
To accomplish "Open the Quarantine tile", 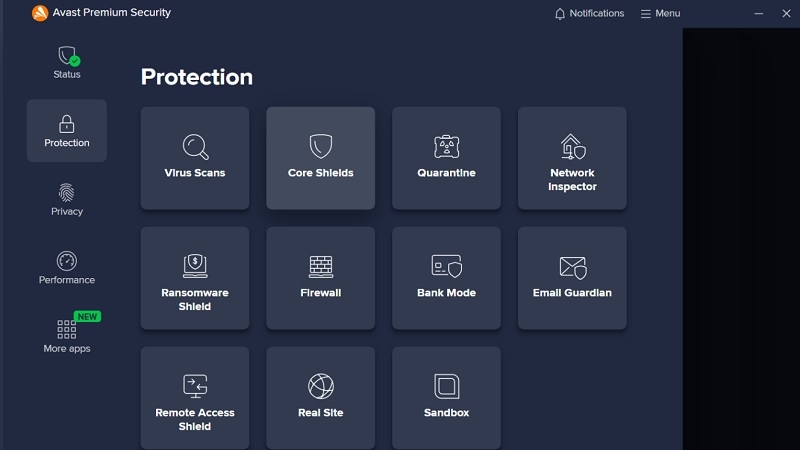I will [x=446, y=158].
